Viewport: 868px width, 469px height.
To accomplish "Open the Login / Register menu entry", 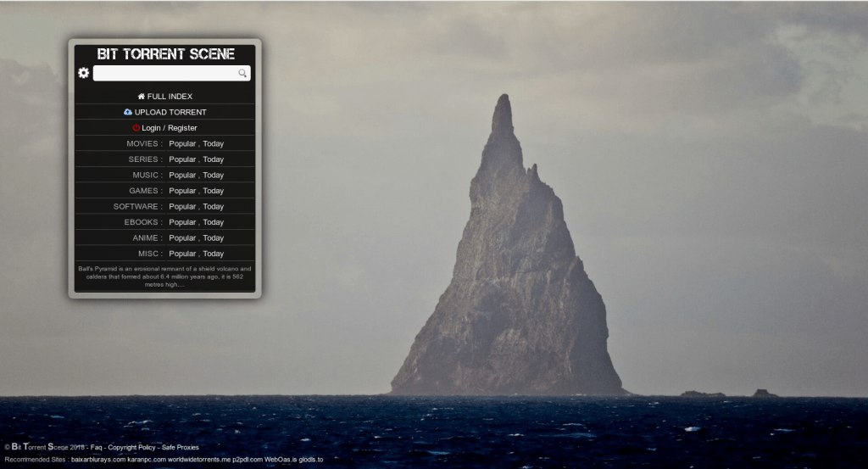I will (170, 128).
